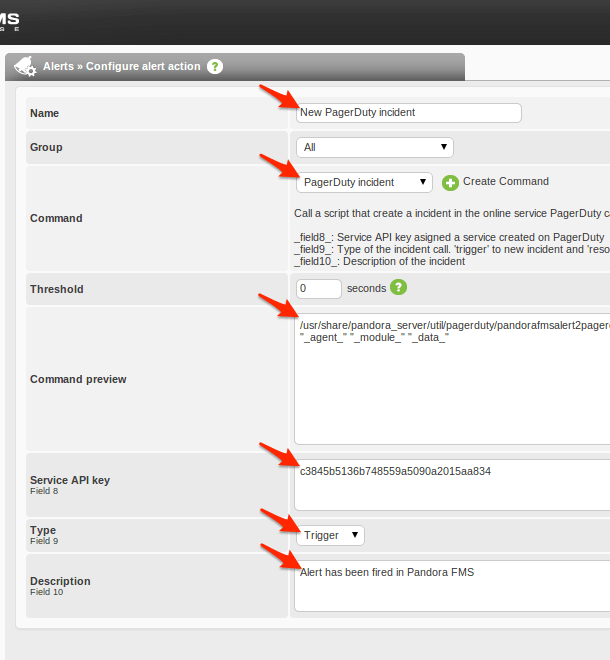Click the Service API key text area
Screen dimensions: 610x660
coord(452,485)
